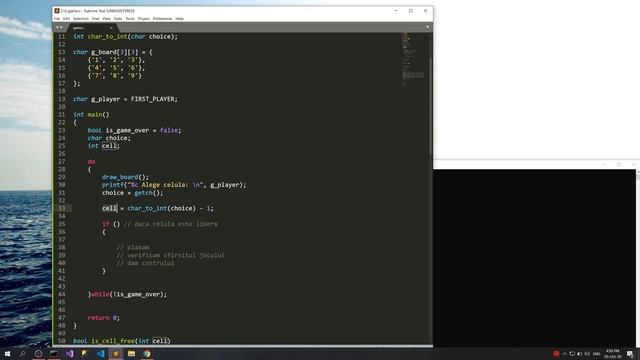The image size is (640, 360).
Task: Click line number 33 in gutter
Action: (62, 208)
